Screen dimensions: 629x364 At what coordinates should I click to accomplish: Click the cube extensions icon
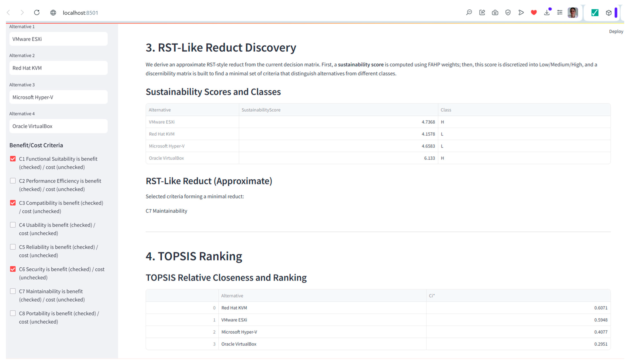tap(609, 12)
